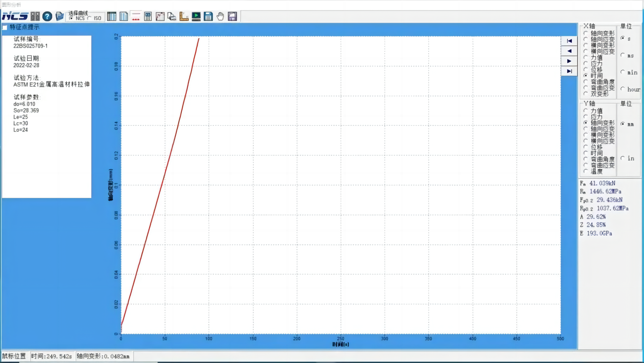Open file with the blue folder icon
The width and height of the screenshot is (644, 363).
[60, 16]
